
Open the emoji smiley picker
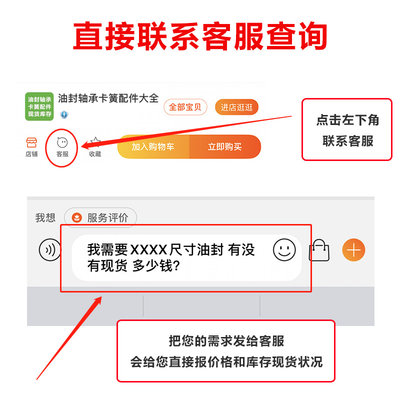pos(284,250)
